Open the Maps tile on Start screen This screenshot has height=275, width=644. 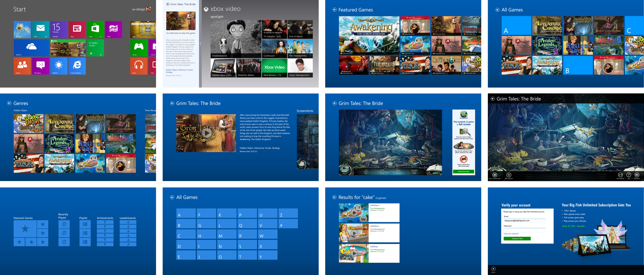click(x=114, y=29)
